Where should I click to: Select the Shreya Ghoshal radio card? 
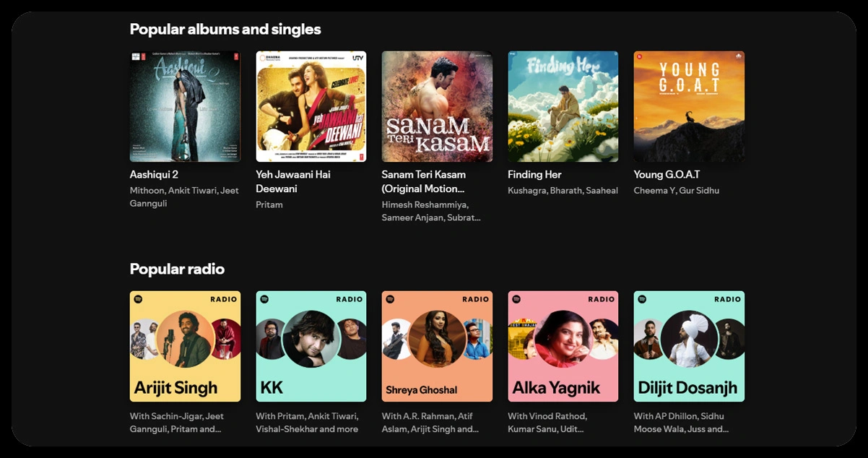(437, 346)
